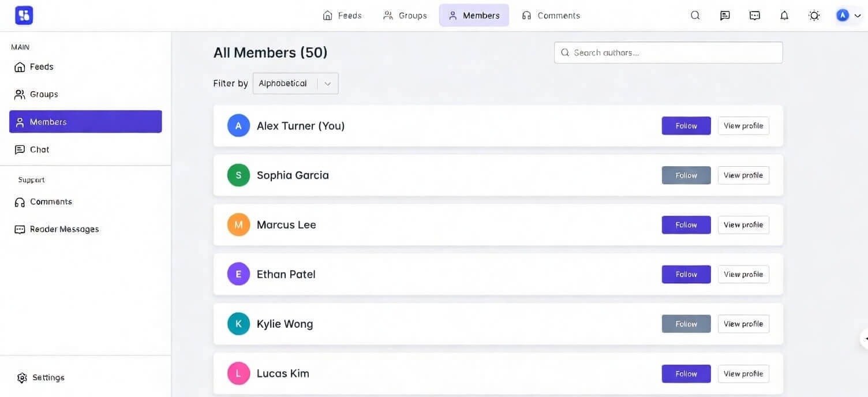Open Feeds in the sidebar
This screenshot has width=868, height=397.
click(x=85, y=67)
